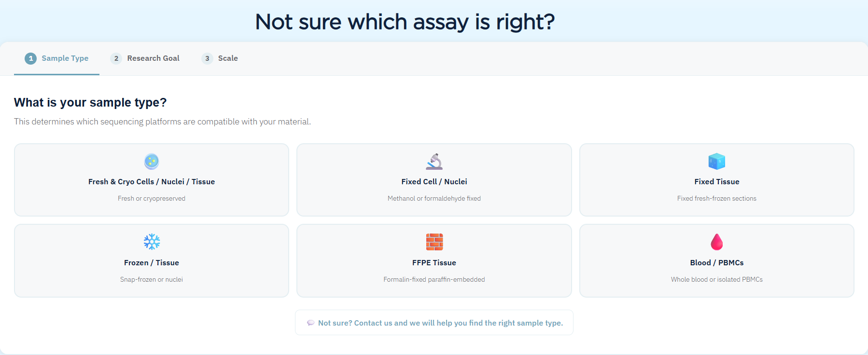868x355 pixels.
Task: Click the speech bubble contact icon
Action: point(310,323)
